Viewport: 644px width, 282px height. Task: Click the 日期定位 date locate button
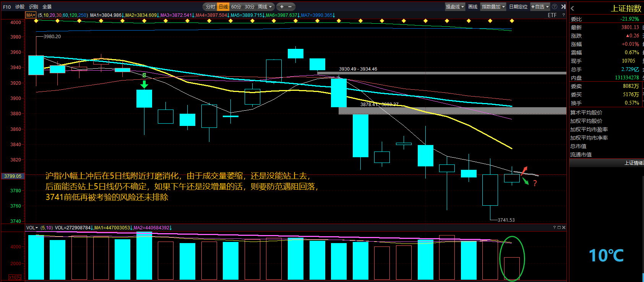(518, 6)
